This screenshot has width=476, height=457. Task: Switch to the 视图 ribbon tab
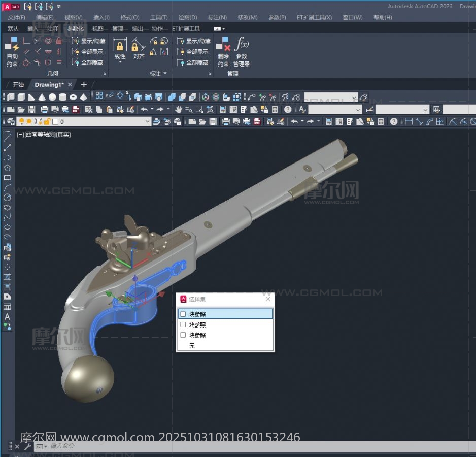[97, 29]
